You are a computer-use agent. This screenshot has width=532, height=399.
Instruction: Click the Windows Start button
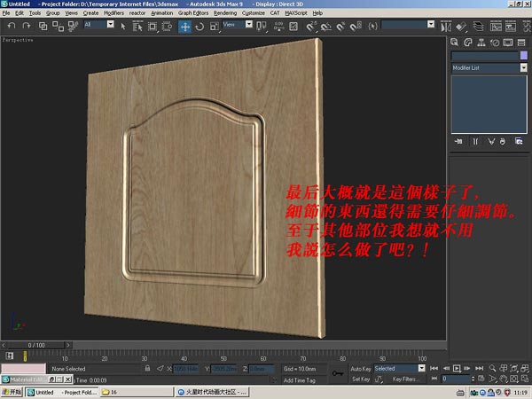(x=11, y=391)
